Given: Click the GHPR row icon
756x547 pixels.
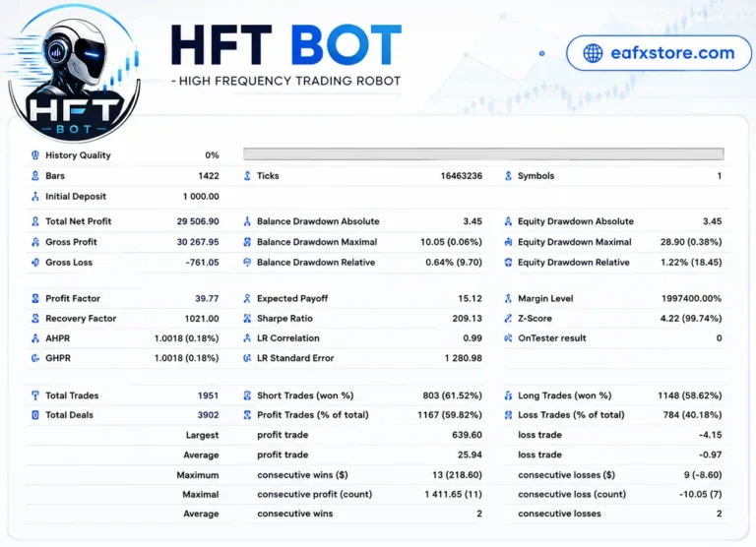Looking at the screenshot, I should 35,358.
